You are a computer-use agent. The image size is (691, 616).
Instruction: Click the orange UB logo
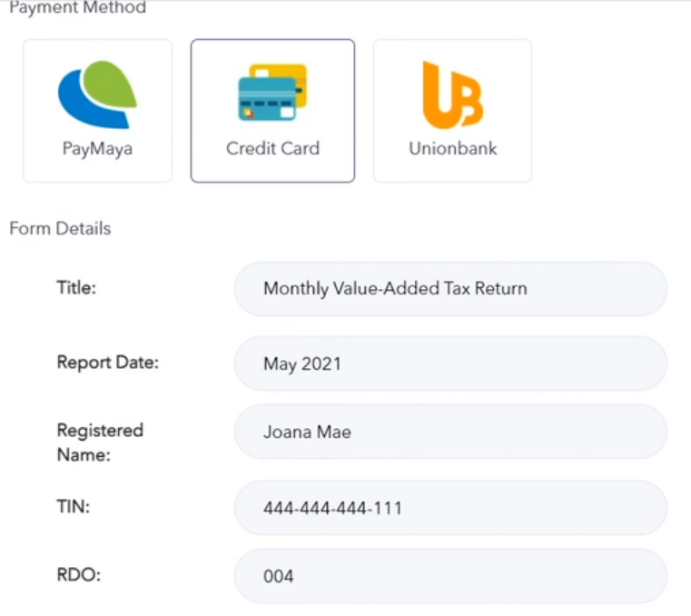tap(452, 94)
